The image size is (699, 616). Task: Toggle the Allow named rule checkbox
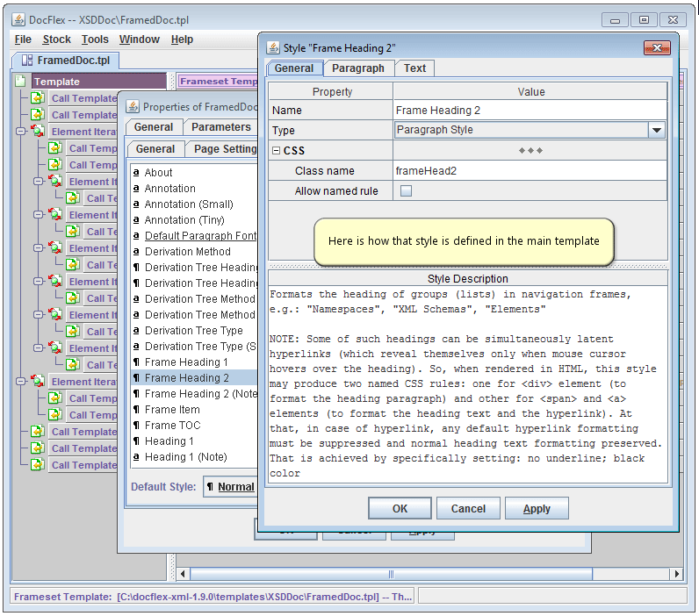click(x=406, y=191)
